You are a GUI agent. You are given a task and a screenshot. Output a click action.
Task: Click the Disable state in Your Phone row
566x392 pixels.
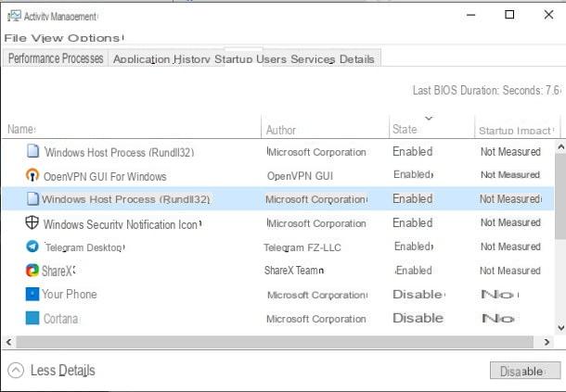(x=418, y=295)
